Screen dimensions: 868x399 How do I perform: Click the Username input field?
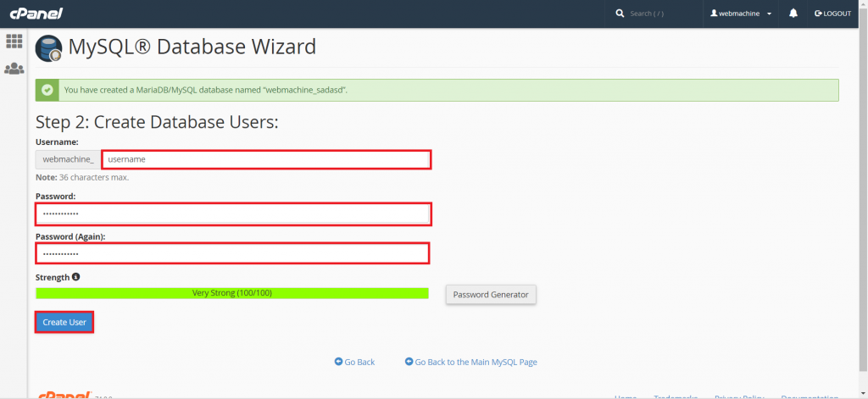265,159
